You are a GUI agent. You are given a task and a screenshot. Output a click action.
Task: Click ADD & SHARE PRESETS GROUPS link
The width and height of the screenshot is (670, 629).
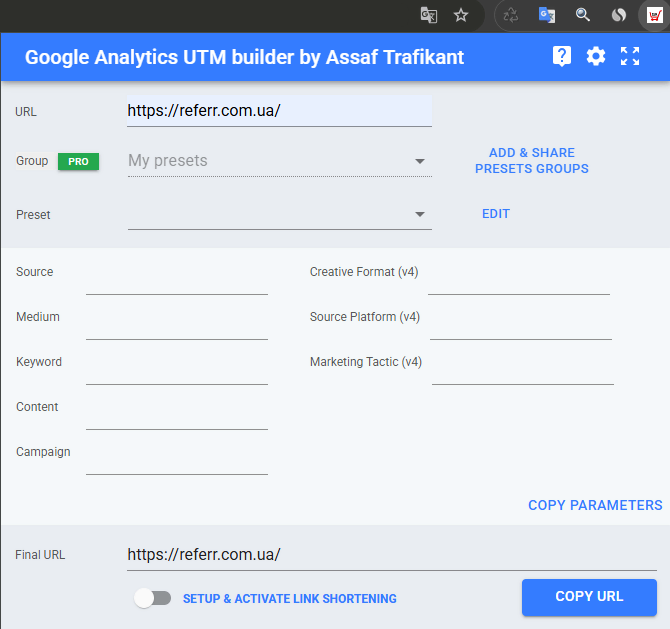[x=532, y=161]
